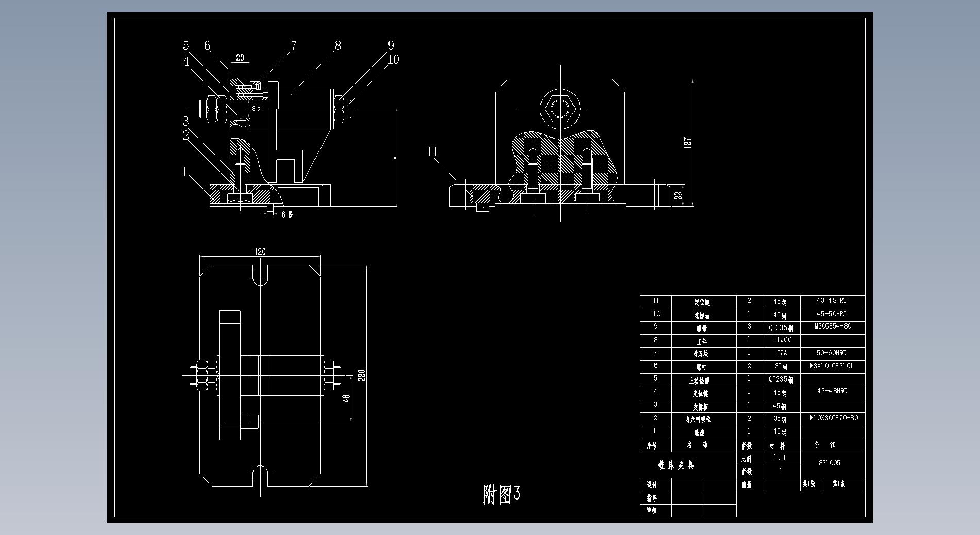This screenshot has height=535, width=980.
Task: Select part name '工件' in parts list
Action: coord(701,341)
